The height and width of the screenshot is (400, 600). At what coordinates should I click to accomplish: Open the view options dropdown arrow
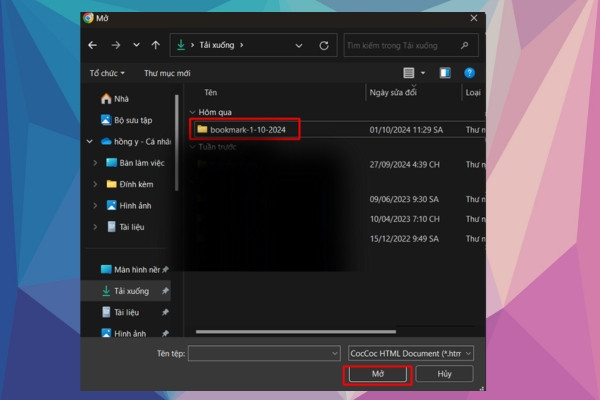(x=423, y=73)
